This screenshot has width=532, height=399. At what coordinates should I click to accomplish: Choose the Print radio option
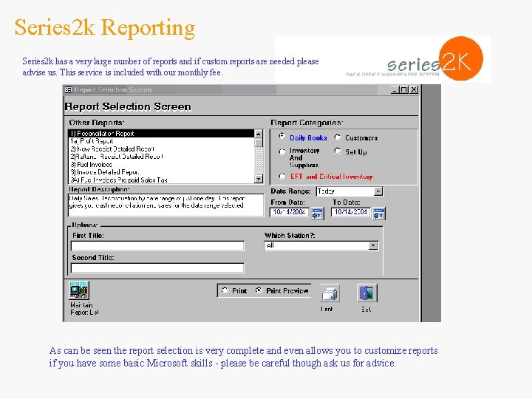tap(225, 290)
